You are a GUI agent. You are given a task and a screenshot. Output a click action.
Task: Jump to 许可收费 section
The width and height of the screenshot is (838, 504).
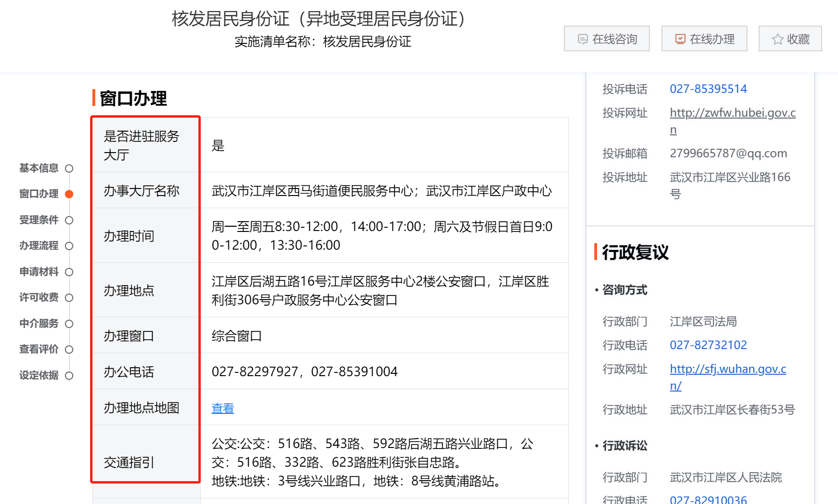pyautogui.click(x=39, y=297)
